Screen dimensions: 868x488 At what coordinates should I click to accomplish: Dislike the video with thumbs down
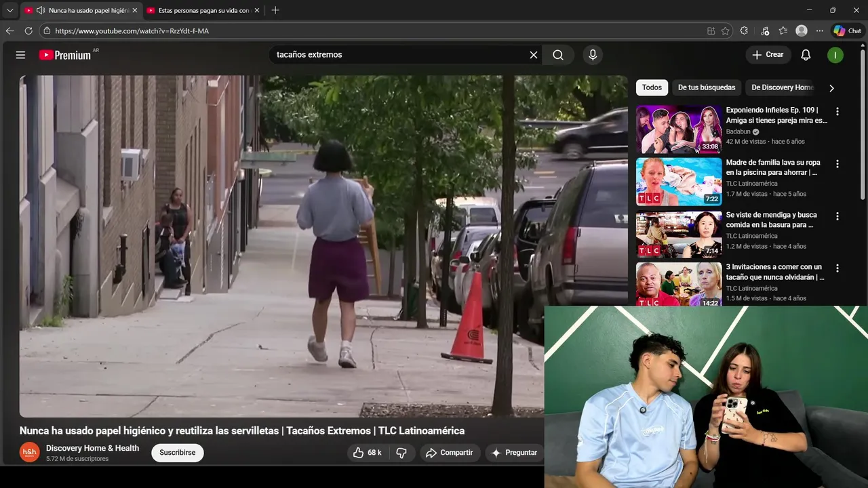tap(401, 453)
